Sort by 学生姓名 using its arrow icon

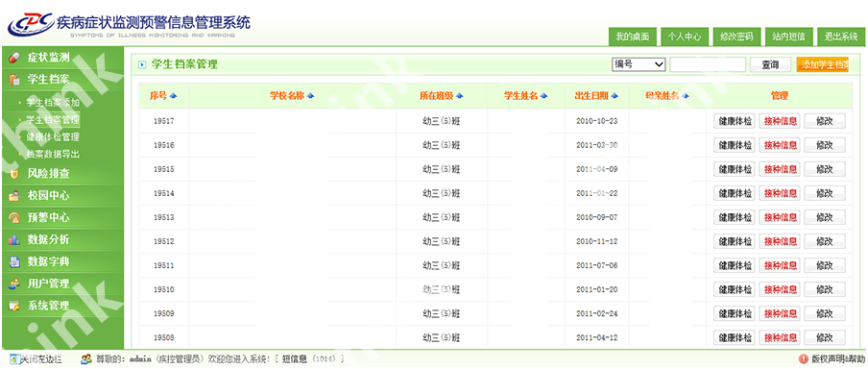[x=544, y=96]
